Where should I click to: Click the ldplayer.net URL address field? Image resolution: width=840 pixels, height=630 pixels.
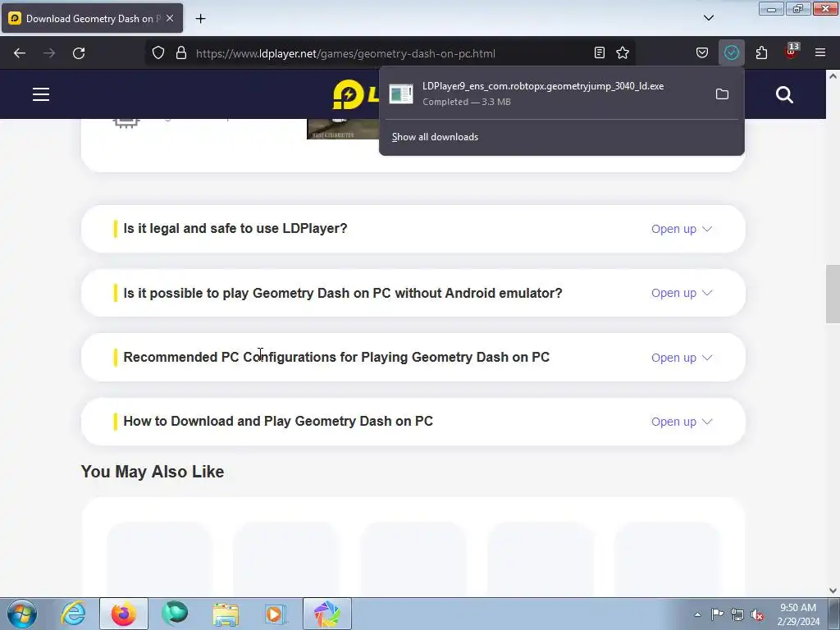(391, 53)
